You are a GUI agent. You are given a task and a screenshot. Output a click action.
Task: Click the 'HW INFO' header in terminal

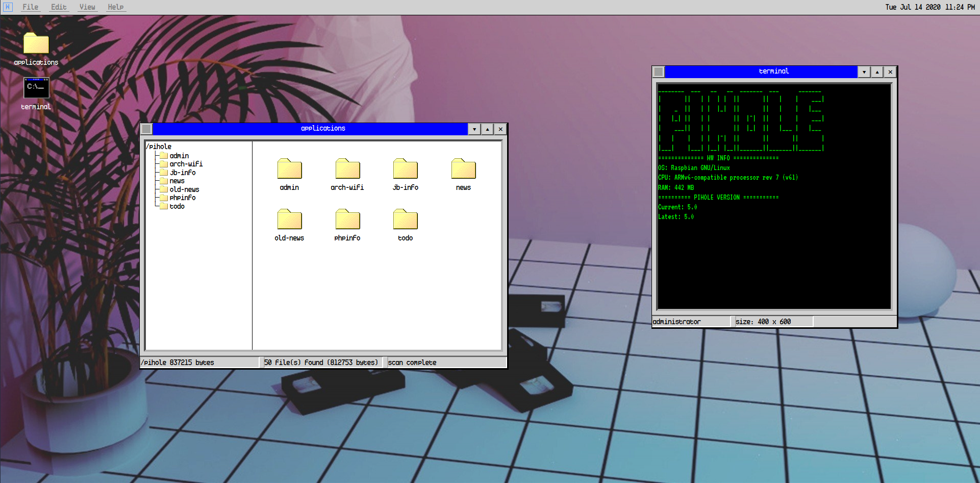click(x=718, y=158)
